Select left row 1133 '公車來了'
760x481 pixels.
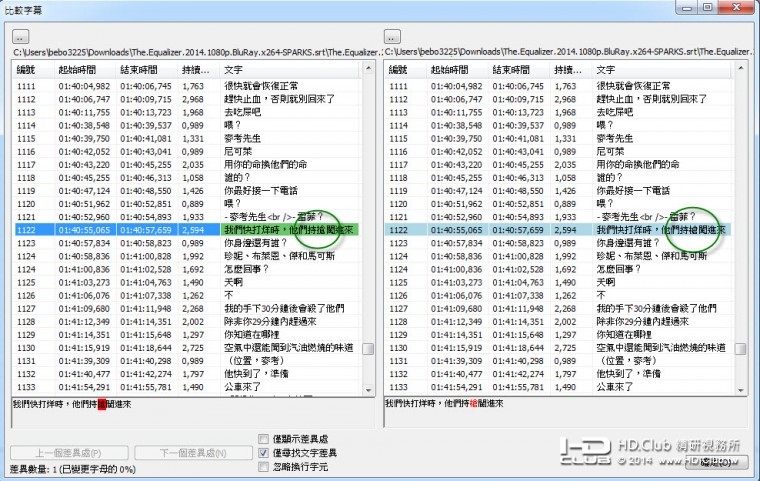[x=187, y=387]
